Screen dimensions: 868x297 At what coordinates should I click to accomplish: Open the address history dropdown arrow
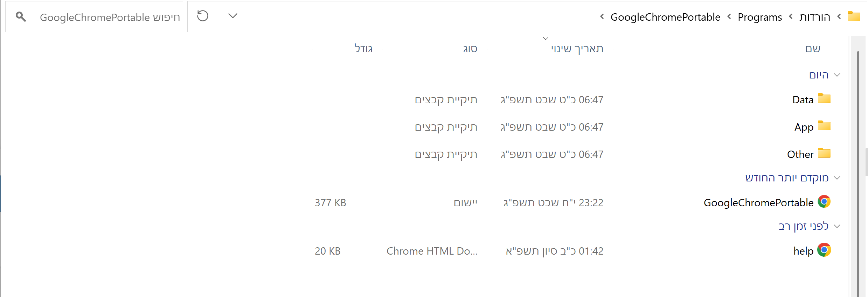[233, 16]
